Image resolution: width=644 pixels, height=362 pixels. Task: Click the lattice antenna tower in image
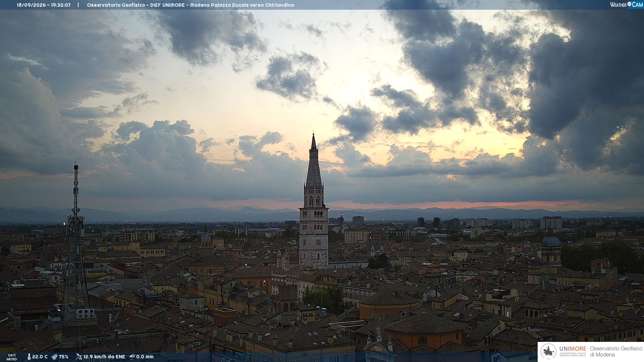[76, 241]
